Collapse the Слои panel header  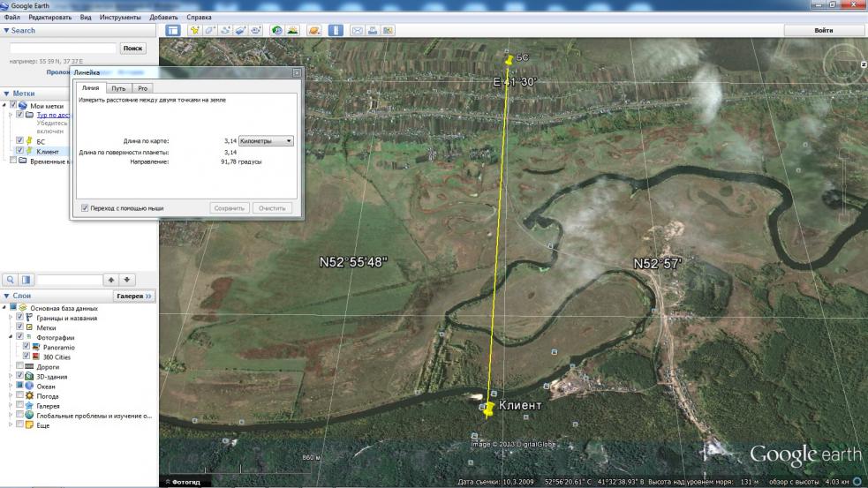click(6, 296)
